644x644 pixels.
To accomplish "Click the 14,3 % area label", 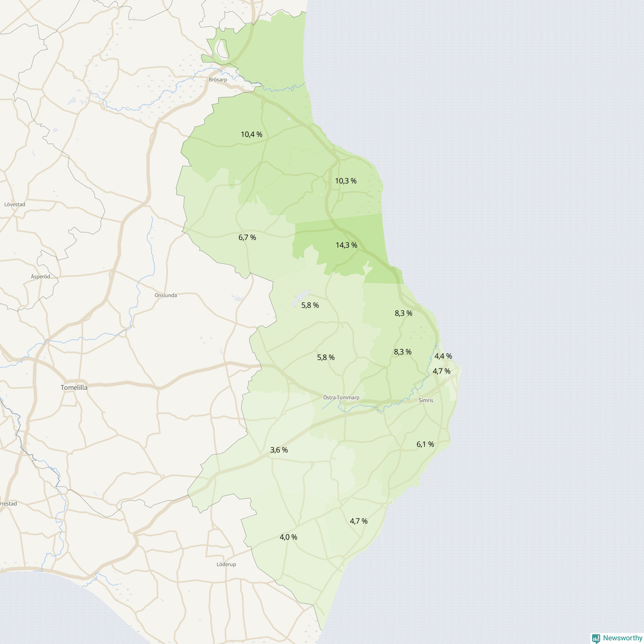I will (x=346, y=245).
